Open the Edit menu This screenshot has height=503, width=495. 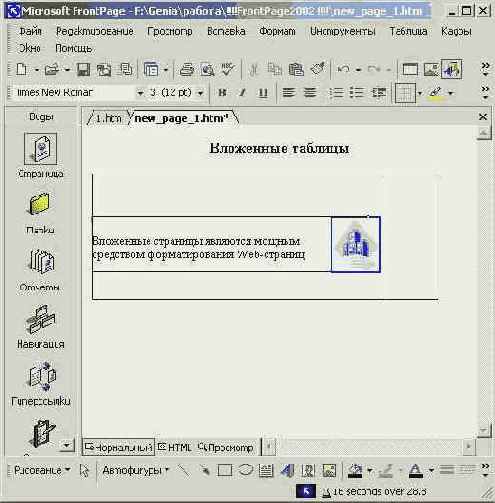click(95, 31)
